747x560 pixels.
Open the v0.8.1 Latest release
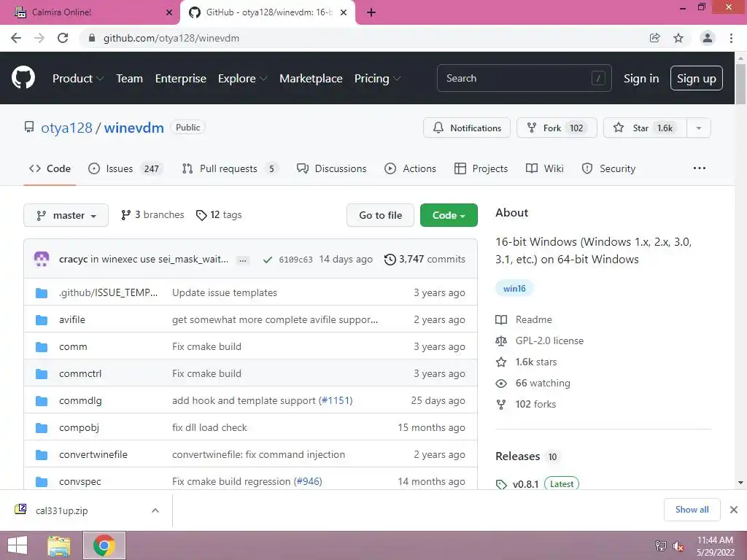538,484
